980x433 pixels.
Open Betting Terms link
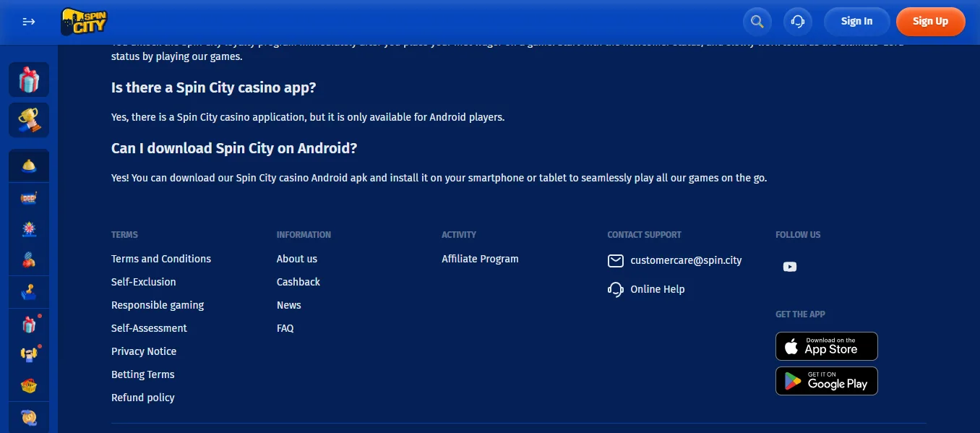tap(143, 374)
